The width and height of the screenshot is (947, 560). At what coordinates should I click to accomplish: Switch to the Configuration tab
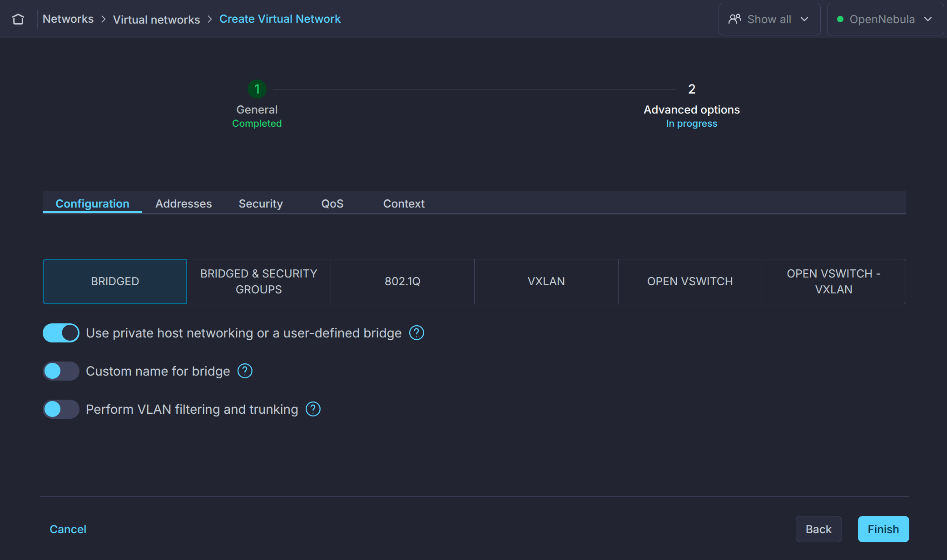[92, 203]
